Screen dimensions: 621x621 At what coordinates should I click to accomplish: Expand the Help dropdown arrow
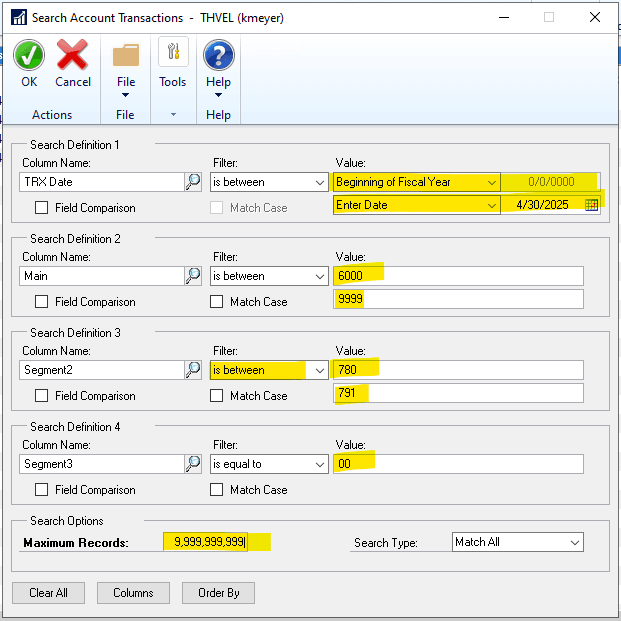[x=218, y=95]
